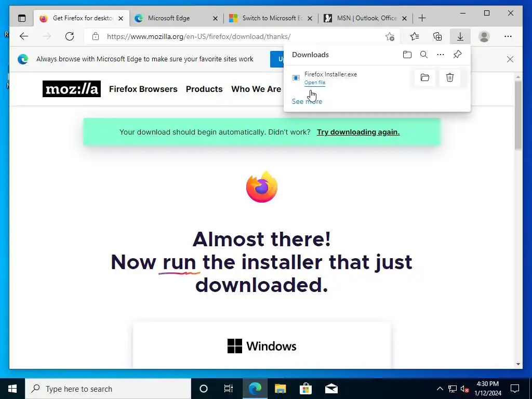532x399 pixels.
Task: Click the Open file link
Action: pyautogui.click(x=315, y=83)
